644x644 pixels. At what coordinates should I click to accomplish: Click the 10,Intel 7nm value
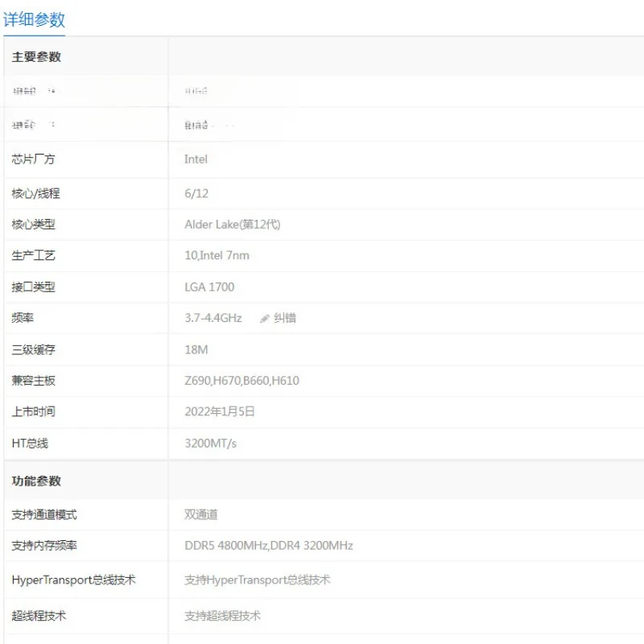point(217,255)
